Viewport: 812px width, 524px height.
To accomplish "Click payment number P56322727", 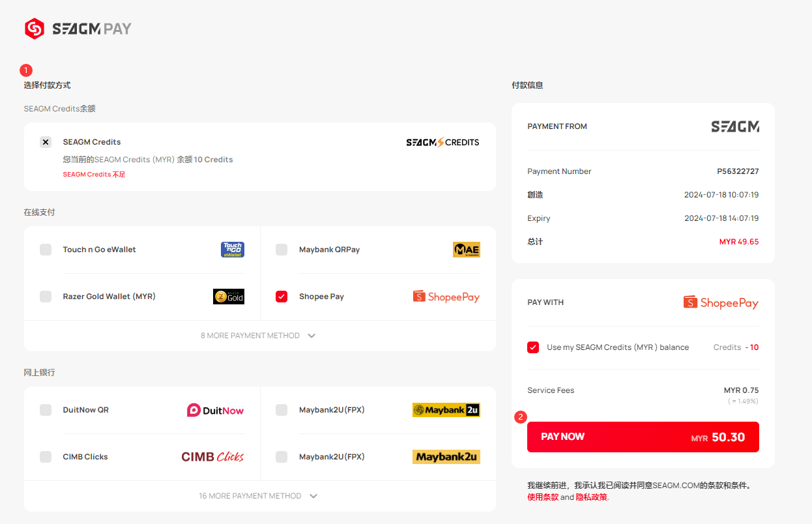I will (x=738, y=171).
